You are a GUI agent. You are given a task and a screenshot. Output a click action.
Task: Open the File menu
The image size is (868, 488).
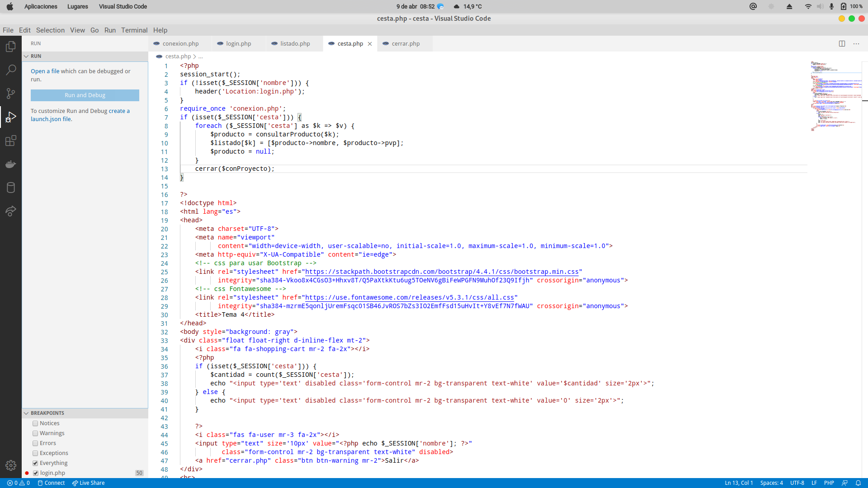point(8,30)
